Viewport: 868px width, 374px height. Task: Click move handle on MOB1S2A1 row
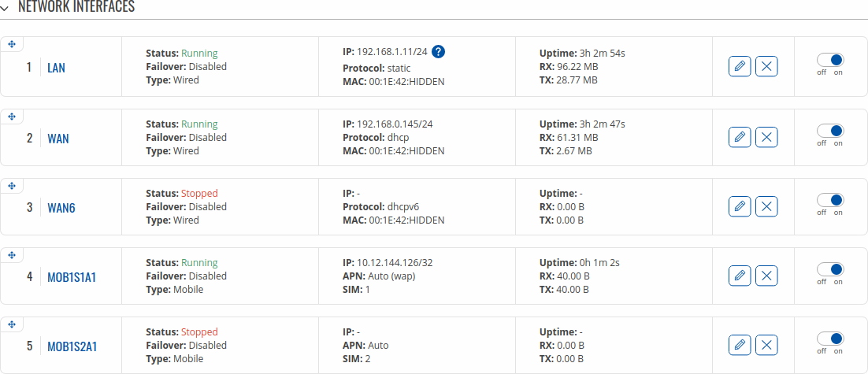[x=12, y=324]
